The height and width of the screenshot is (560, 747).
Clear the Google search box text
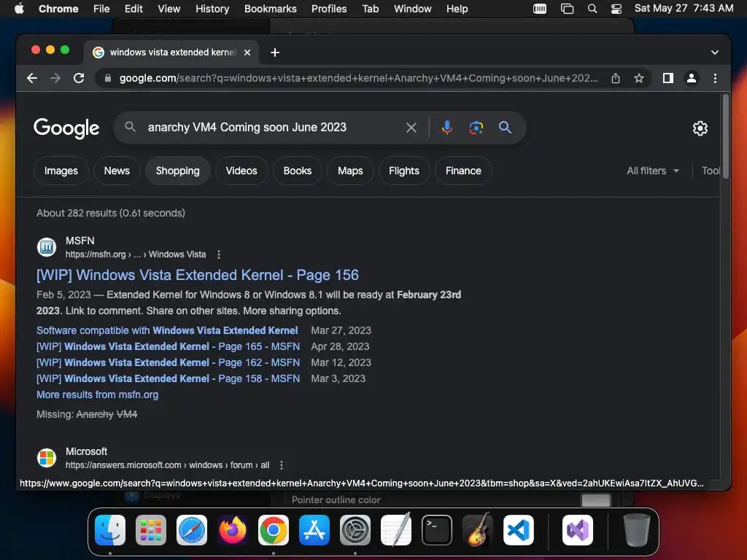(x=411, y=128)
